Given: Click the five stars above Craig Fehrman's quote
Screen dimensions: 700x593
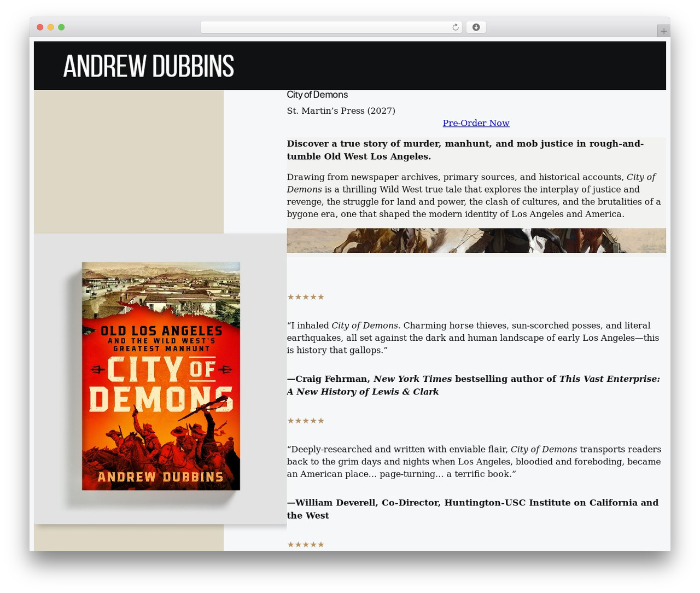Looking at the screenshot, I should coord(306,297).
